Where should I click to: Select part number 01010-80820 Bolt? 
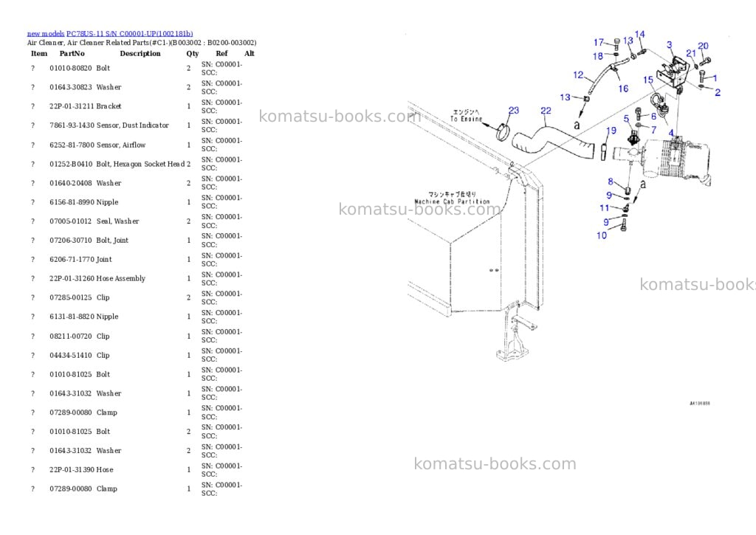[80, 68]
